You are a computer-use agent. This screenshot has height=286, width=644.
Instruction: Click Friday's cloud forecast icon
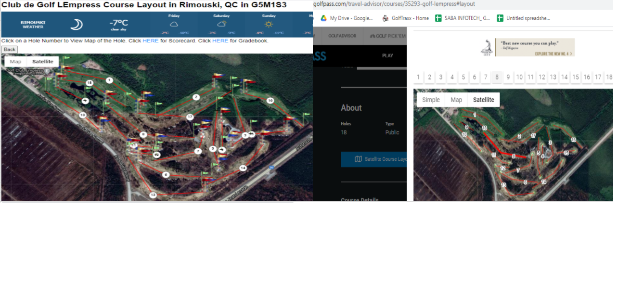click(174, 24)
